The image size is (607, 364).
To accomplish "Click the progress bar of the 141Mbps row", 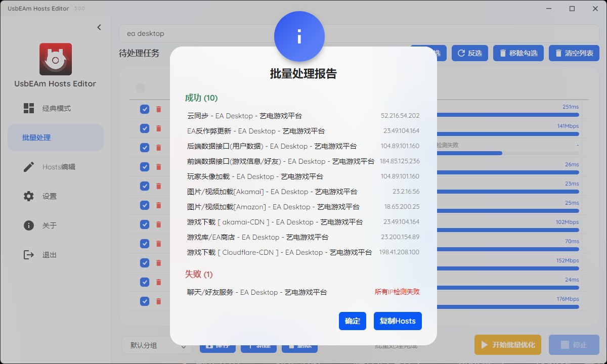I will 506,134.
